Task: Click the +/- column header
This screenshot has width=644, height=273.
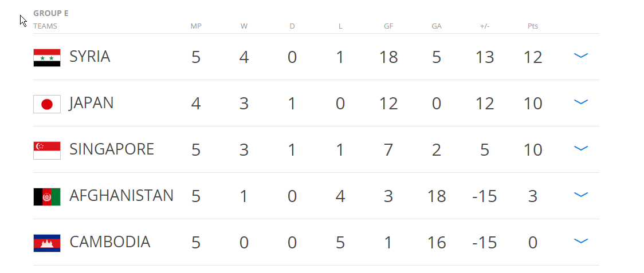Action: click(485, 26)
